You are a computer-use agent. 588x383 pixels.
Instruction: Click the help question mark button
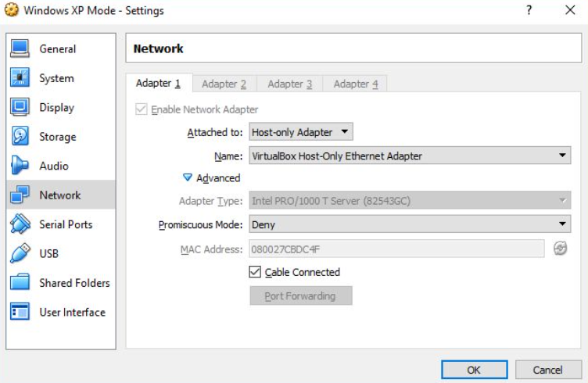pos(529,10)
